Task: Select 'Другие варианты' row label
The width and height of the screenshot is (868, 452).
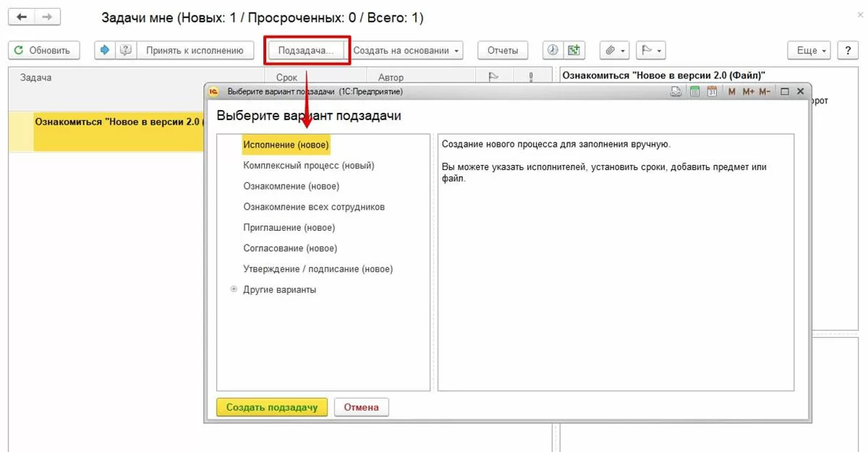Action: tap(280, 289)
